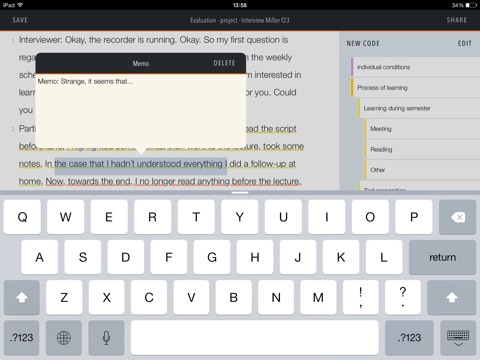The image size is (480, 360).
Task: Tap the Y key
Action: 240,217
